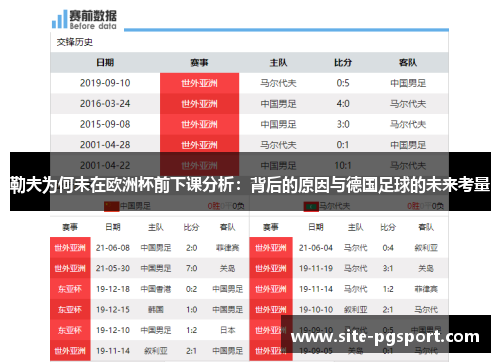Select date 2001-04-28 in the history table
This screenshot has height=362, width=500.
pos(105,145)
